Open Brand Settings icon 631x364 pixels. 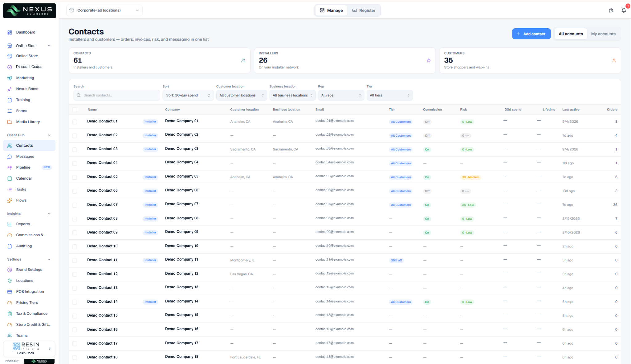click(10, 270)
